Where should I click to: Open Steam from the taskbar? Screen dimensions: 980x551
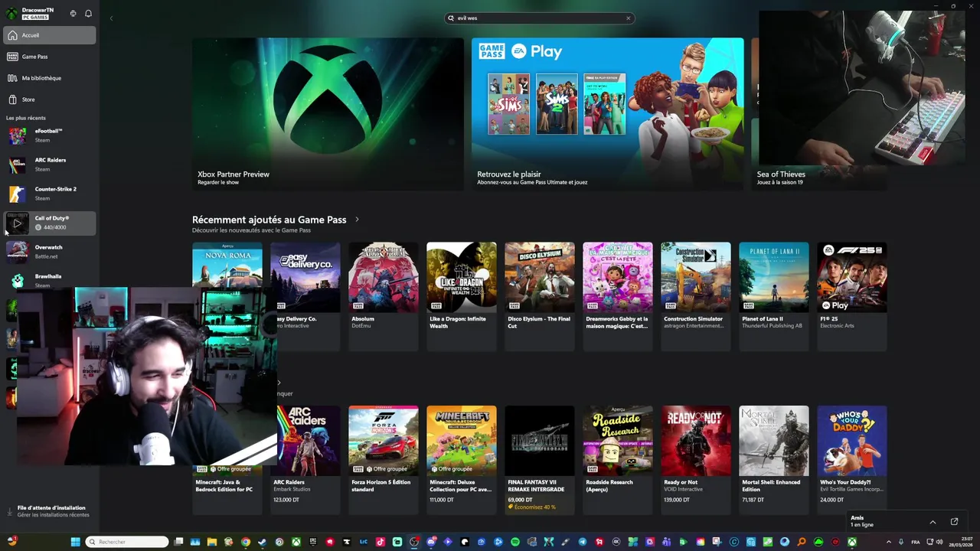pyautogui.click(x=263, y=542)
